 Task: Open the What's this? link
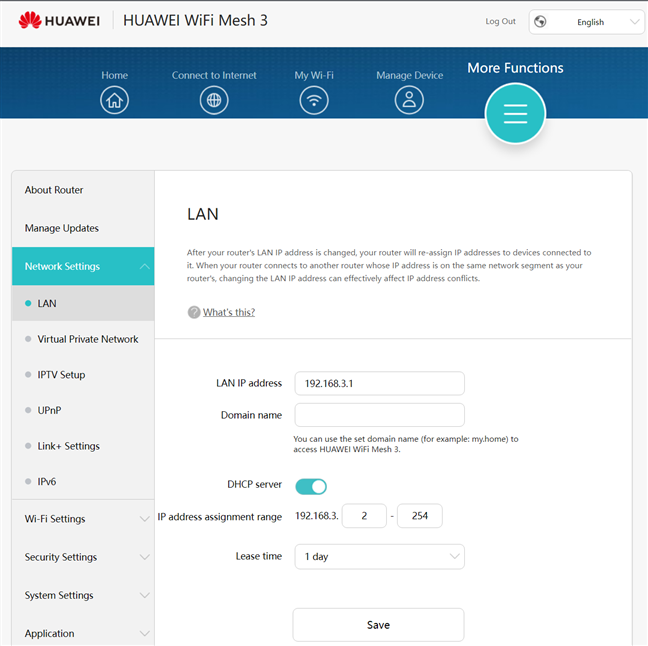(229, 312)
